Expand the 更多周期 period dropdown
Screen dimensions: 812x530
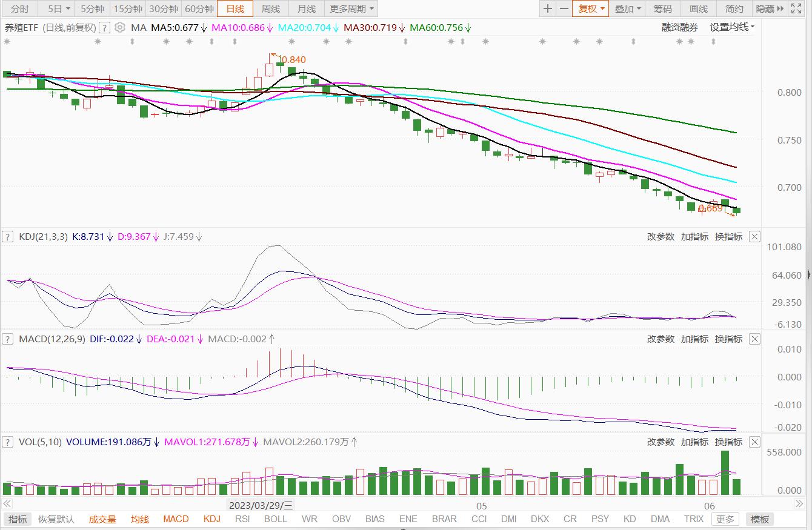352,8
